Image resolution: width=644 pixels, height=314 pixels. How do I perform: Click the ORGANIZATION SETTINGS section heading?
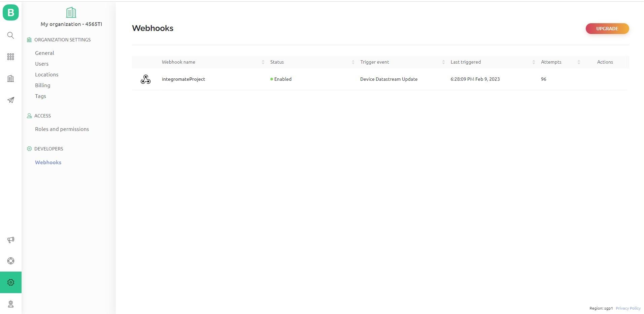click(62, 40)
